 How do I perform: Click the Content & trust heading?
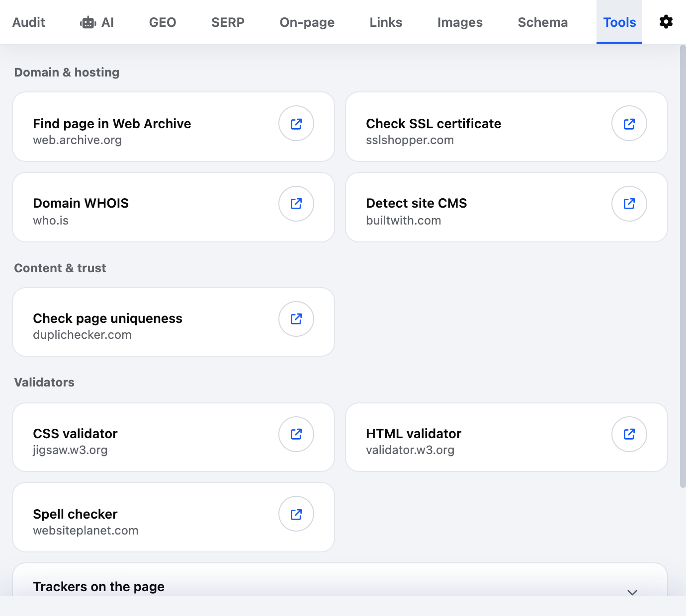click(60, 268)
